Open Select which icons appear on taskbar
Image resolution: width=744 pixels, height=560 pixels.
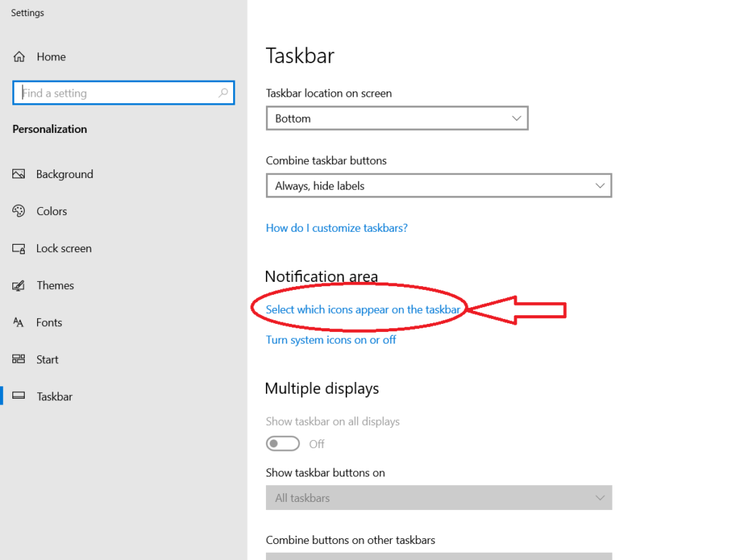[363, 309]
